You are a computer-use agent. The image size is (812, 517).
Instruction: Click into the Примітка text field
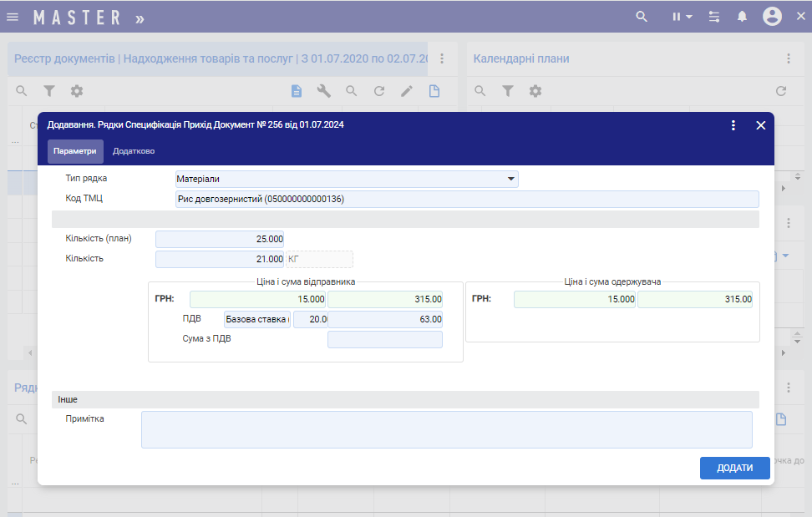446,429
